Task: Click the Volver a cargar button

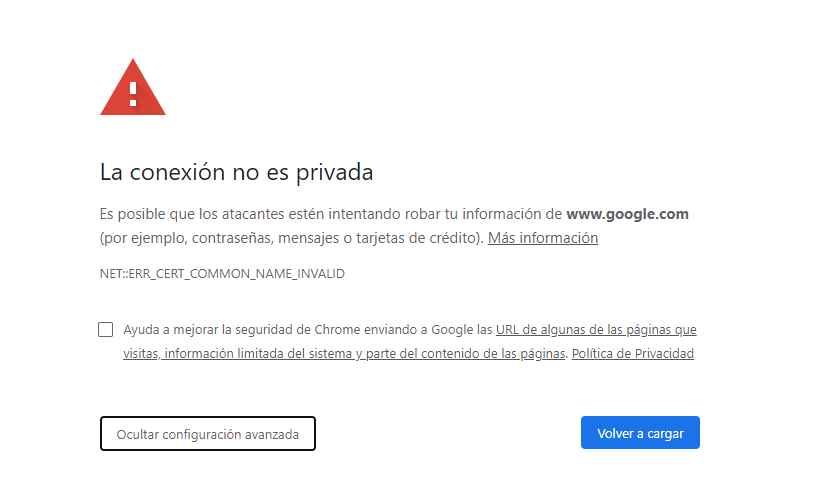Action: pyautogui.click(x=640, y=433)
